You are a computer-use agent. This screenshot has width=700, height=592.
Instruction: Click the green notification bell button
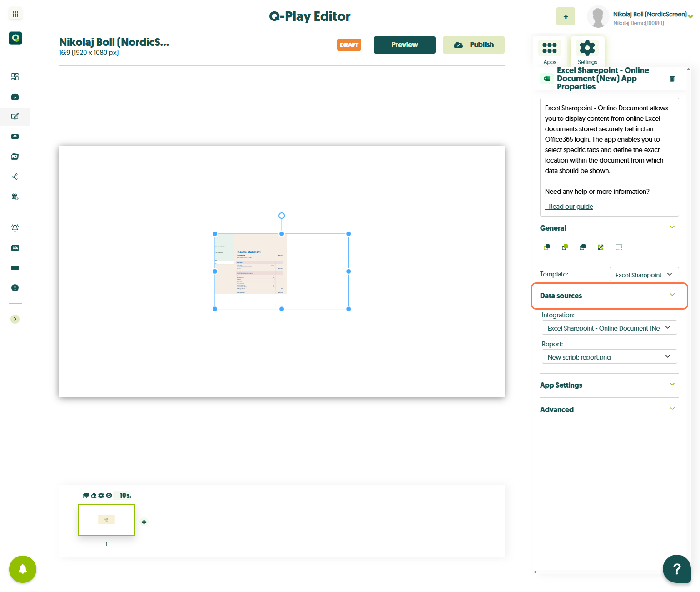click(x=23, y=569)
